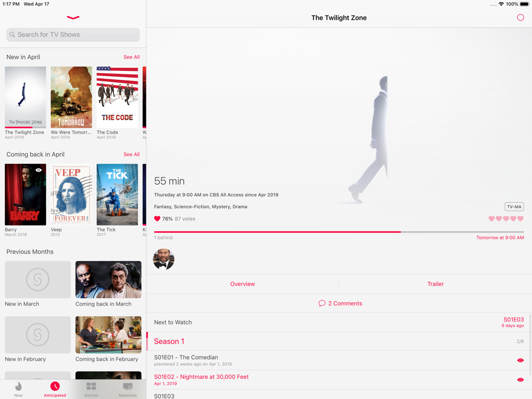Toggle the watched eye on Barry poster
This screenshot has width=532, height=399.
(x=39, y=170)
